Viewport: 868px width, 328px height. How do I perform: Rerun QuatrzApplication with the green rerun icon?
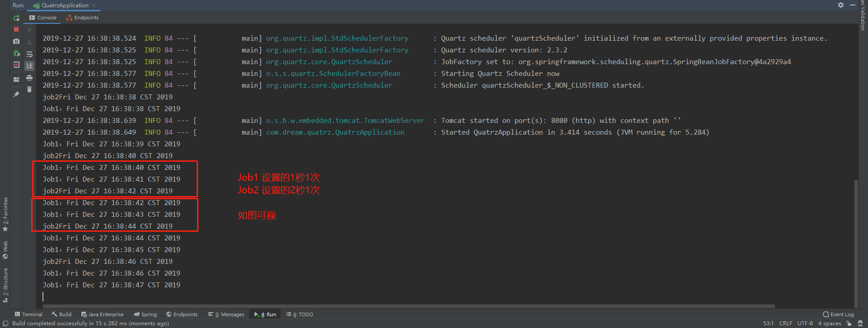tap(16, 18)
